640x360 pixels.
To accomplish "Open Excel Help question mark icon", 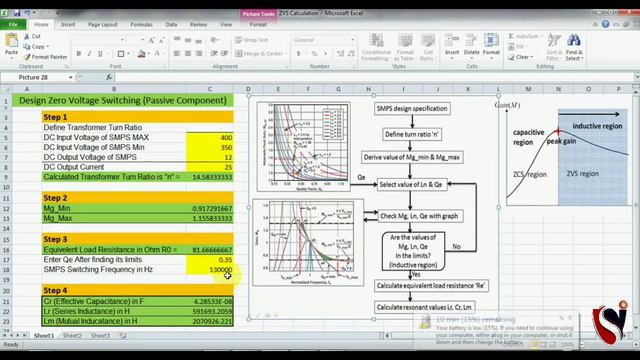I will (x=605, y=24).
